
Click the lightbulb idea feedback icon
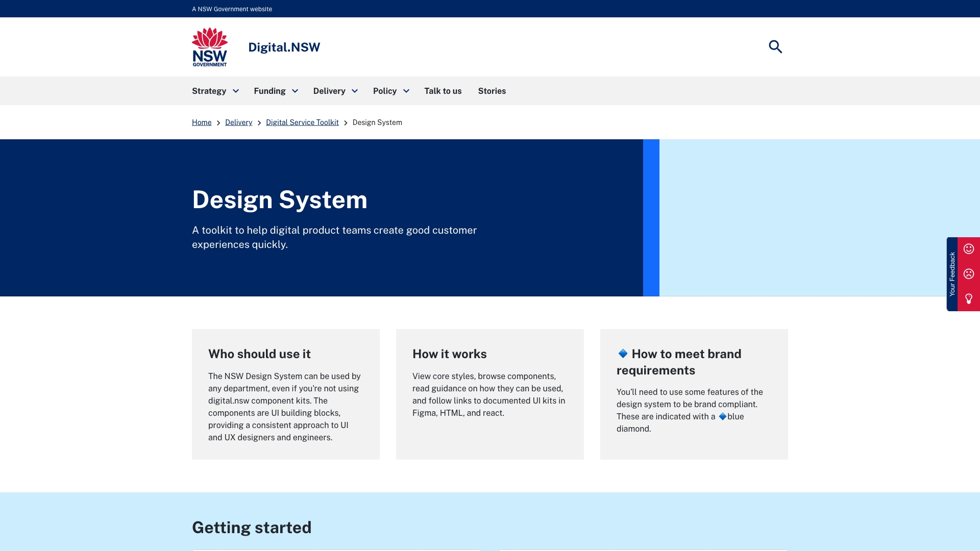coord(968,299)
